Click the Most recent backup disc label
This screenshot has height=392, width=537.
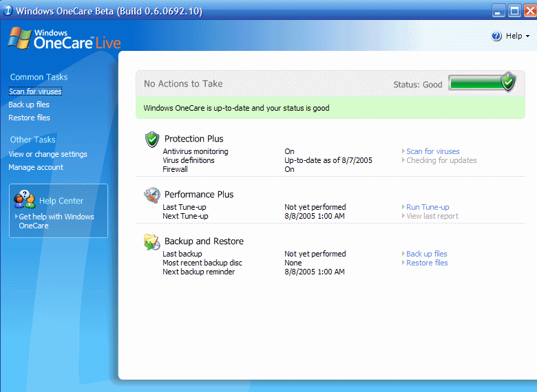click(202, 263)
